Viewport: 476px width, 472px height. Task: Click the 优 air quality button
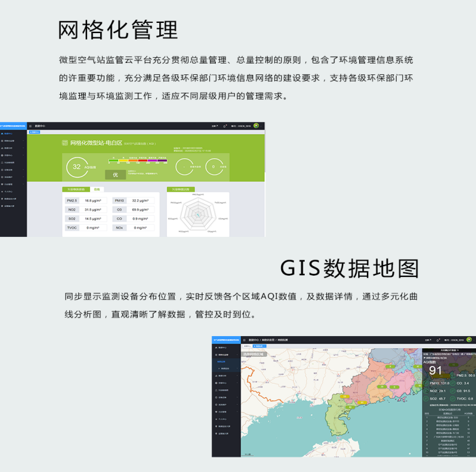(115, 174)
